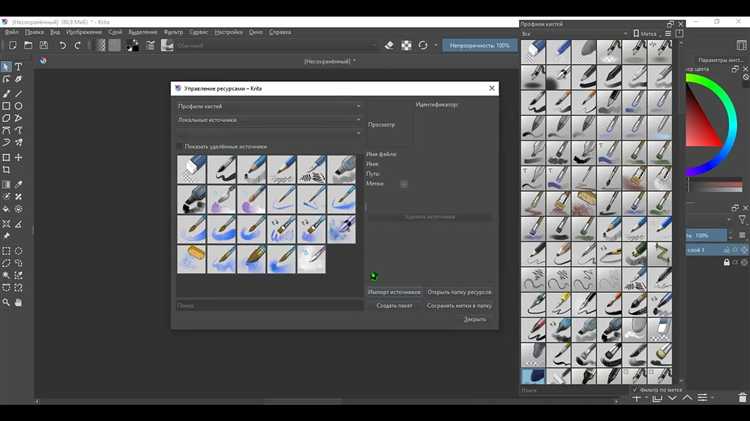The width and height of the screenshot is (750, 421).
Task: Click 'Открыть папку ресурсов' button
Action: pyautogui.click(x=459, y=292)
